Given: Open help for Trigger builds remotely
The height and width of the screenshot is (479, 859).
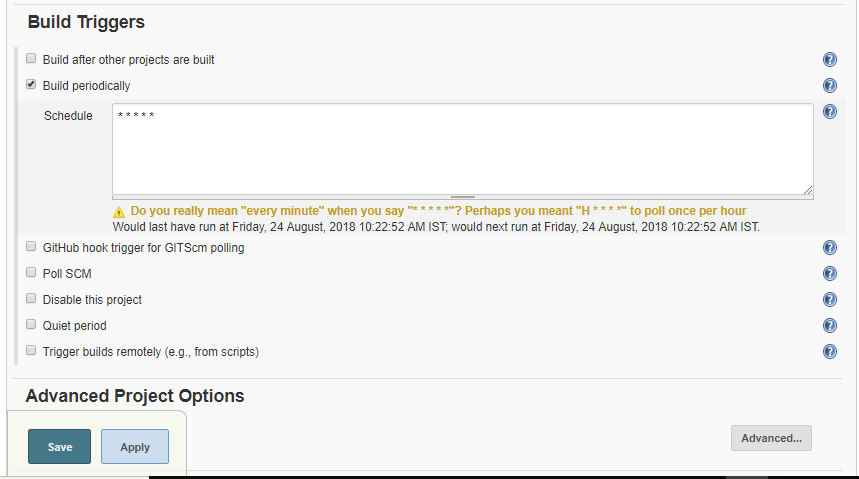Looking at the screenshot, I should (829, 352).
